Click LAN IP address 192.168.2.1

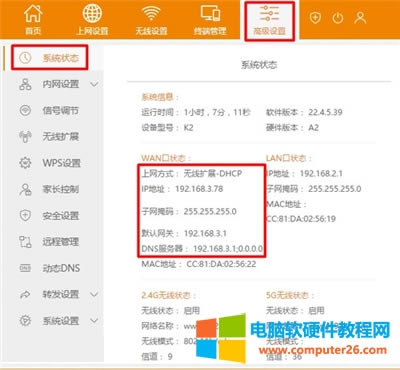[x=321, y=173]
